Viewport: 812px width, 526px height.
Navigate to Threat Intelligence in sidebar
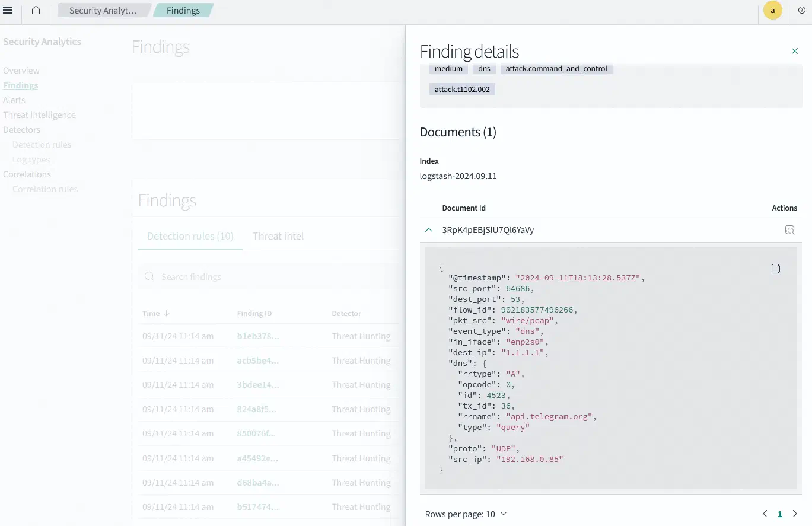point(39,115)
